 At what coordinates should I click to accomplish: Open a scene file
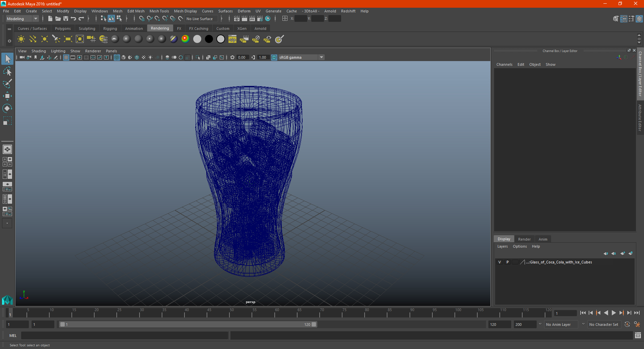coord(58,19)
